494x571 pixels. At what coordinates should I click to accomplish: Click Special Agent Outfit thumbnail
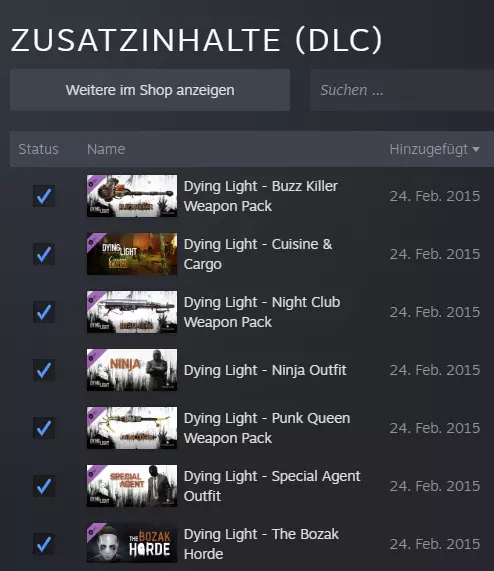coord(132,486)
